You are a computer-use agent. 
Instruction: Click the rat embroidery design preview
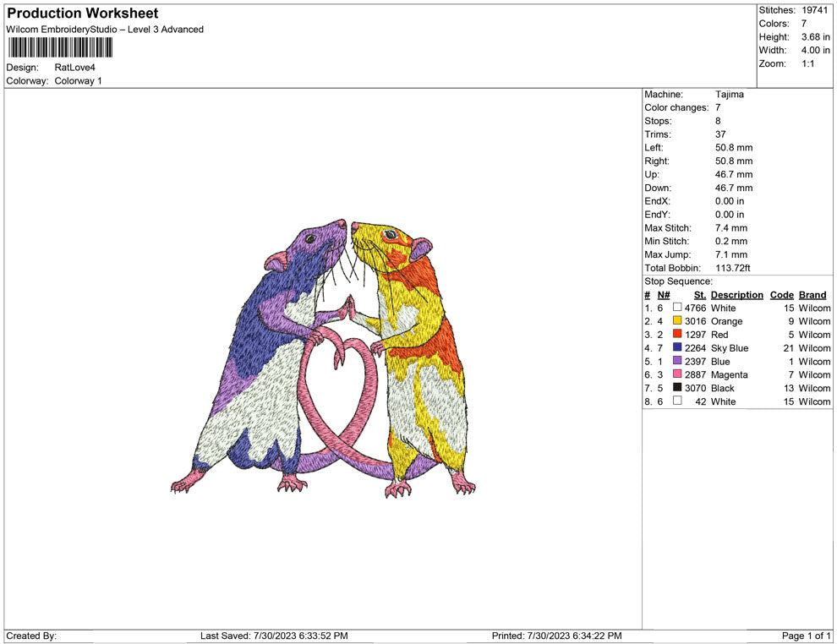323,358
